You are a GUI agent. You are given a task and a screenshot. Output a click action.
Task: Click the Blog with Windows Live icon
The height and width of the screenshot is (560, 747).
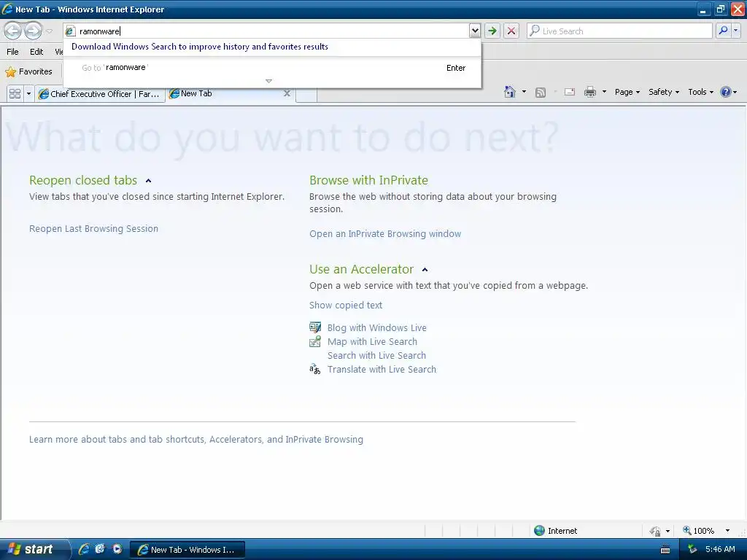pos(315,327)
